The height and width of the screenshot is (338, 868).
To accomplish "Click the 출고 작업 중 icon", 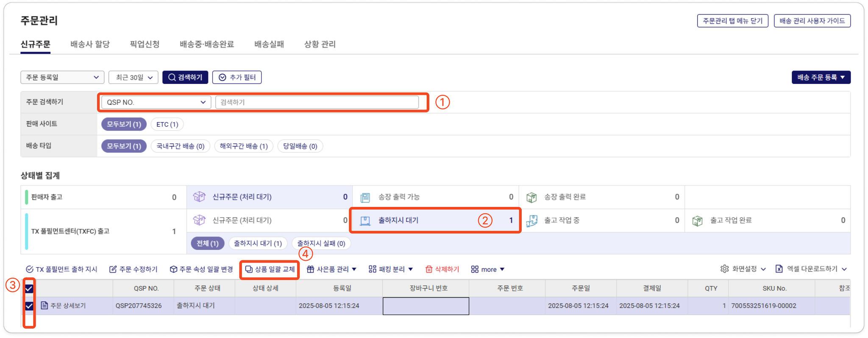I will coord(531,221).
